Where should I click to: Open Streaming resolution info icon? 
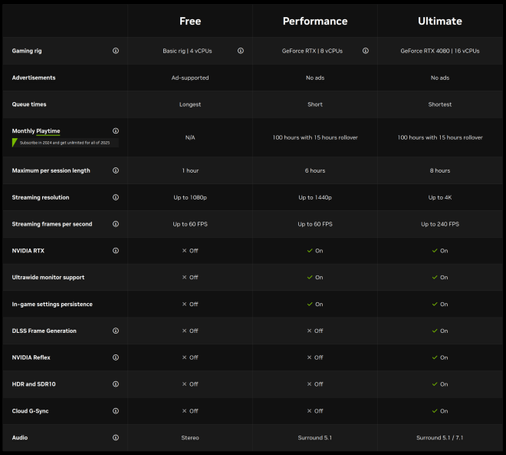pos(116,197)
